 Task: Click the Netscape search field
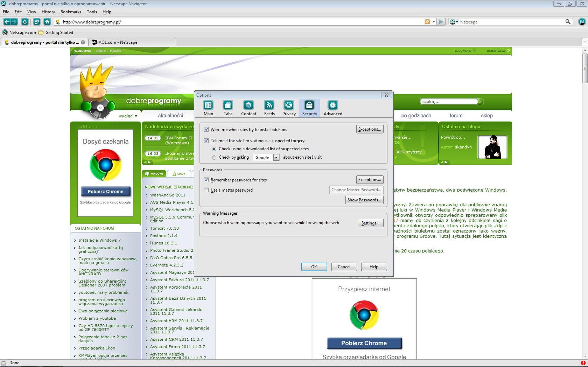pyautogui.click(x=511, y=22)
